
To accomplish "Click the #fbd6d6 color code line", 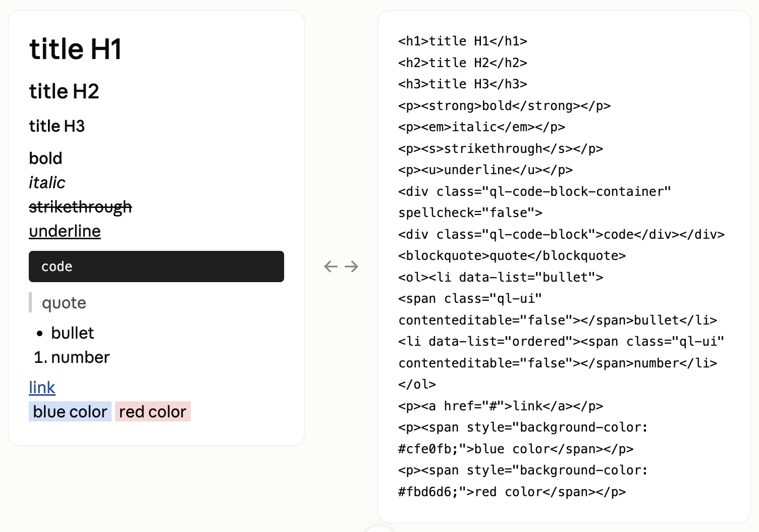I will tap(512, 492).
